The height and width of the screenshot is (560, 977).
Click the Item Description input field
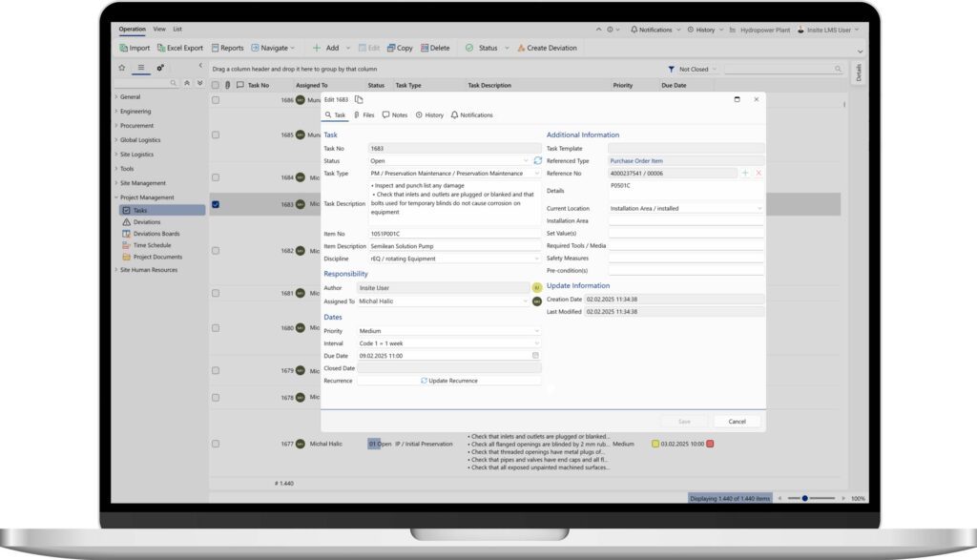coord(455,246)
